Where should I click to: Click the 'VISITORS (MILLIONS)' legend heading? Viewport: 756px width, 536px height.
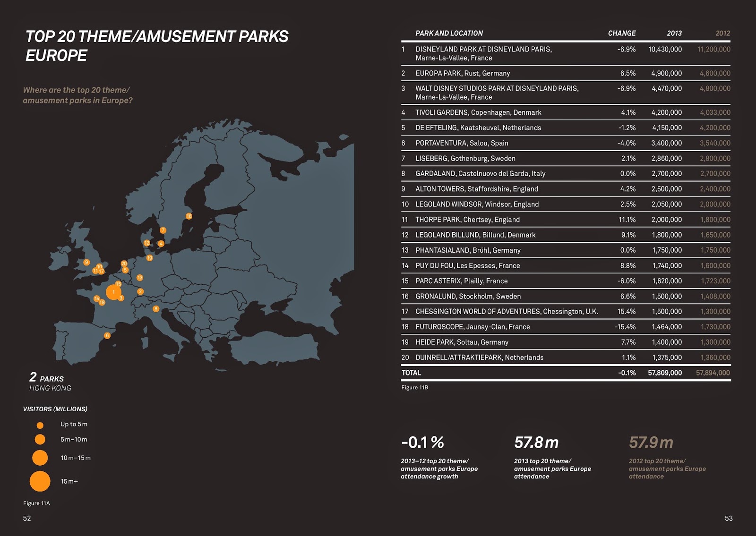coord(55,409)
